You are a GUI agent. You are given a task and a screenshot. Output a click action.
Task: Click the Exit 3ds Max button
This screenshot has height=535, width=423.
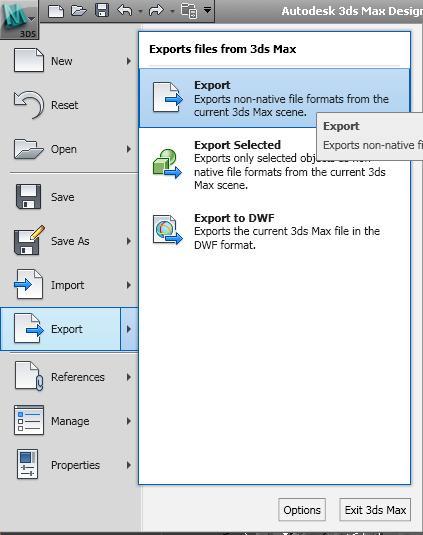click(375, 510)
